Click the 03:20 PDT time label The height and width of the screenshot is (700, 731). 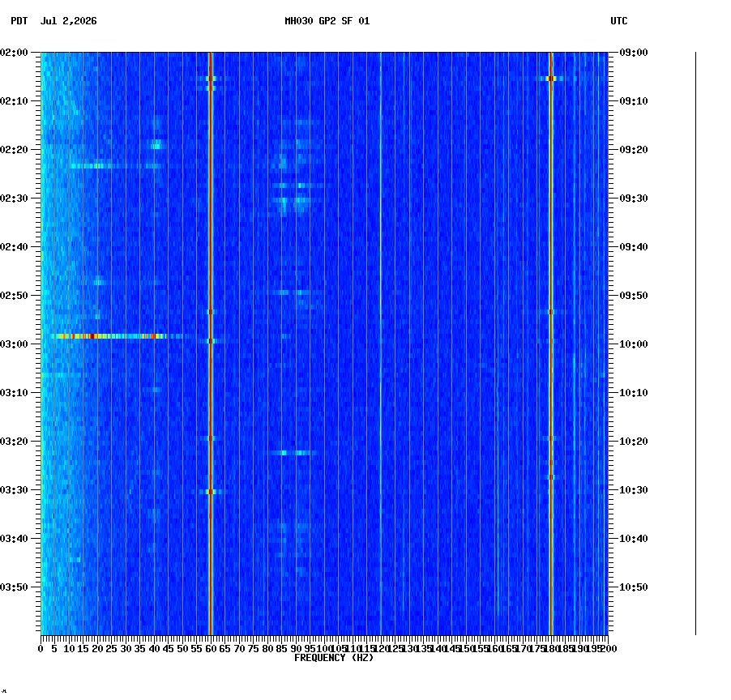point(14,442)
